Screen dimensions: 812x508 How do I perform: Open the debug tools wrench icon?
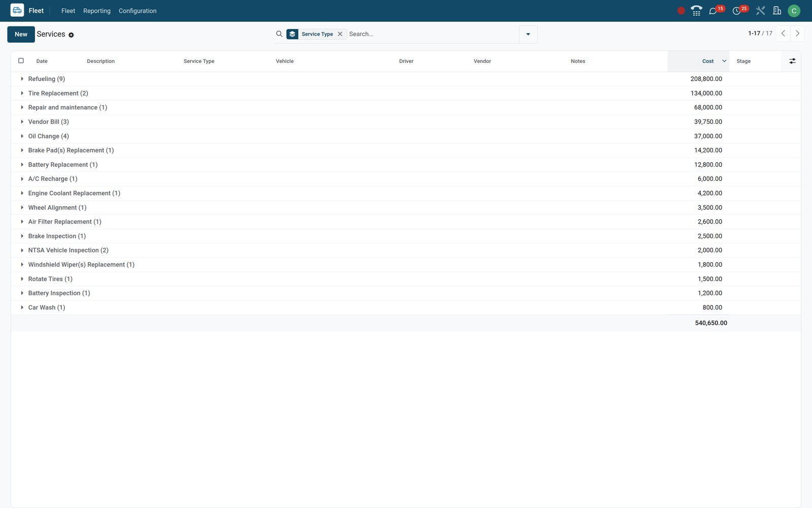pos(760,11)
